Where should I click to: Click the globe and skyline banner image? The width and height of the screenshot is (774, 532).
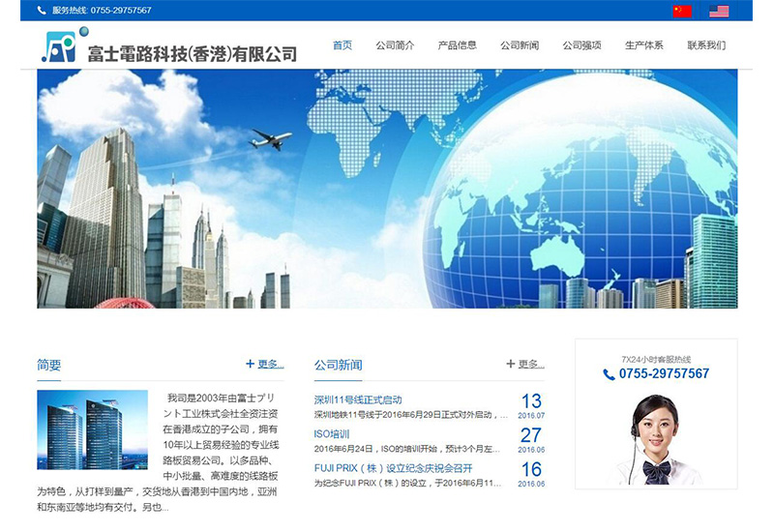(x=387, y=189)
